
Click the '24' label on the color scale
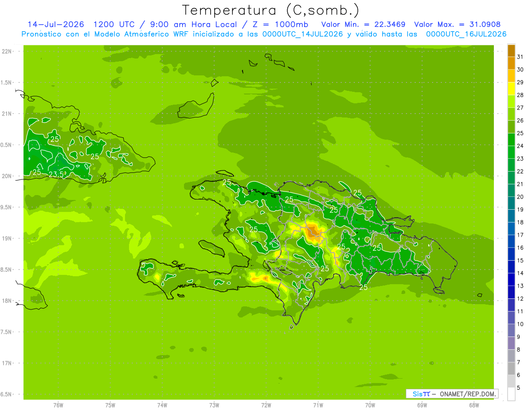(520, 146)
